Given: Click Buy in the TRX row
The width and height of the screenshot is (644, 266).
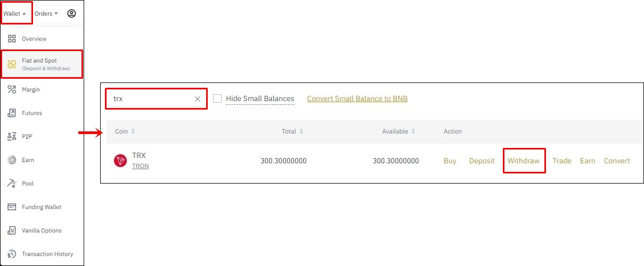Looking at the screenshot, I should pos(450,161).
